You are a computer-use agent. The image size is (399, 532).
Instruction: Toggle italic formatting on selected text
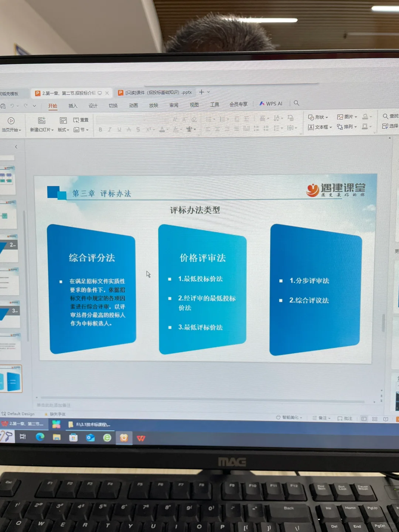click(x=110, y=129)
